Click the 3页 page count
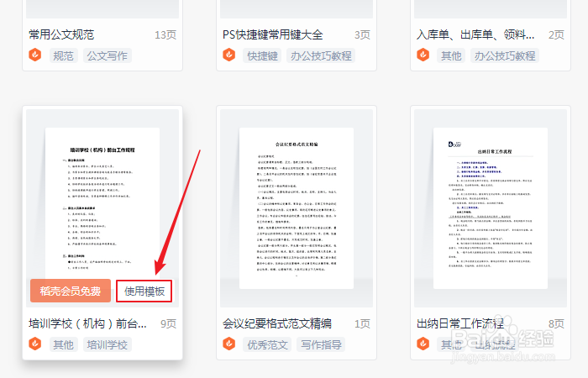The image size is (588, 378). (x=362, y=35)
